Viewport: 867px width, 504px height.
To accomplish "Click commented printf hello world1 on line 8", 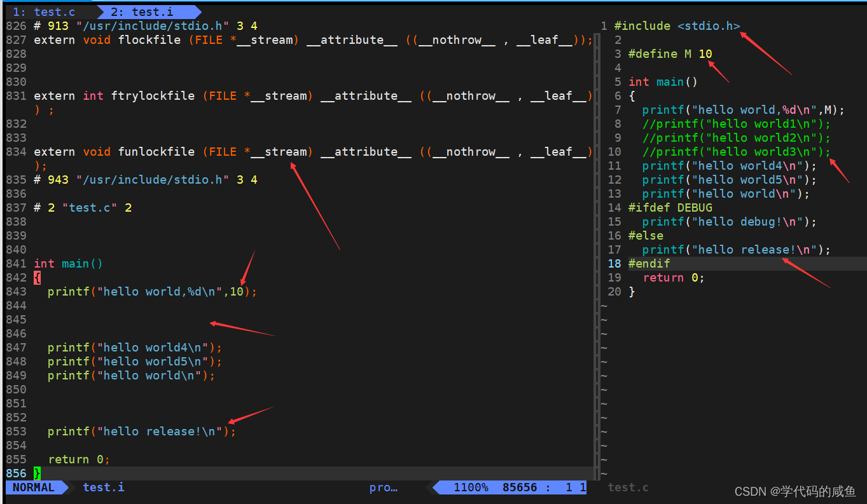I will pos(737,124).
